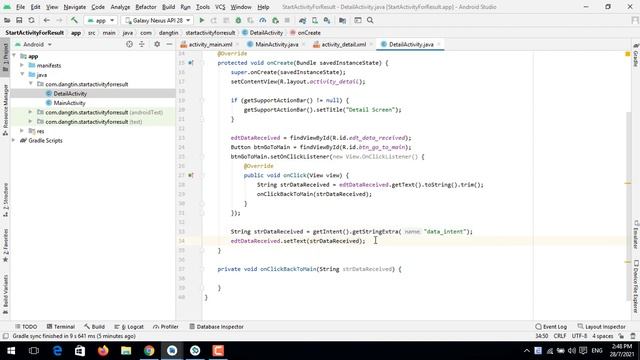Click the Make Project hammer icon
Viewport: 640px width, 360px height.
point(74,20)
